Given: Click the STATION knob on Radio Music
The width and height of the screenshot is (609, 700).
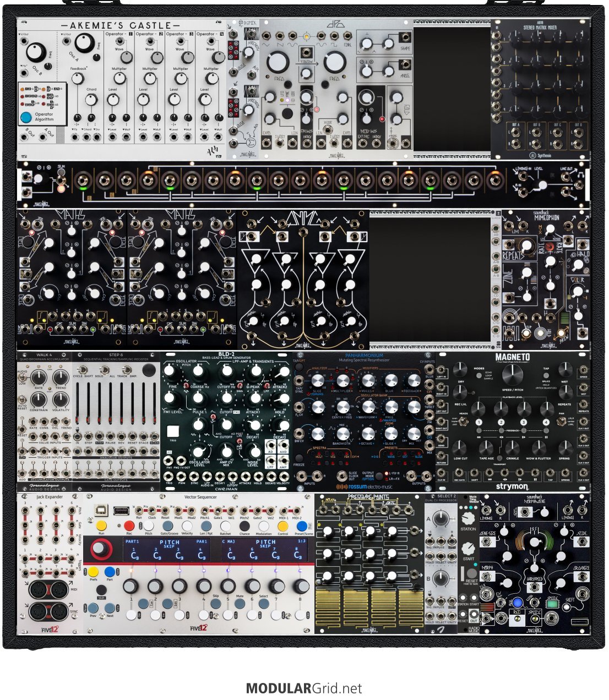Looking at the screenshot, I should [468, 518].
